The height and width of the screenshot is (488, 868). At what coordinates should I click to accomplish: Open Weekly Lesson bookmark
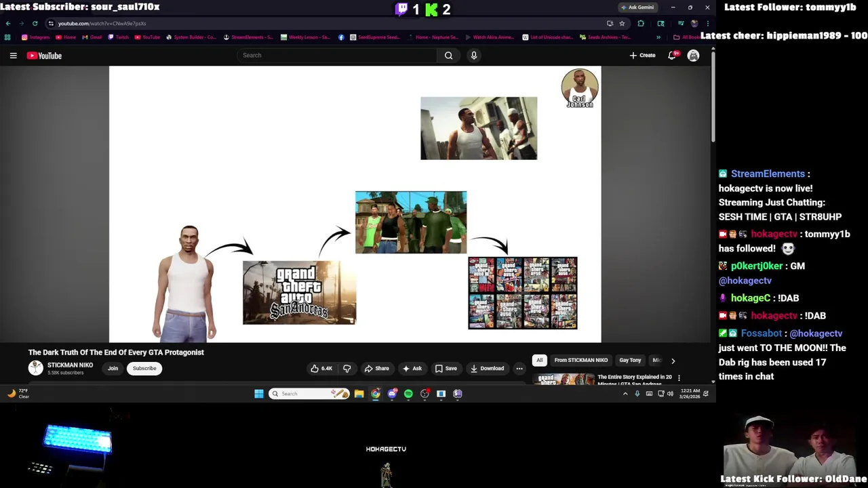pyautogui.click(x=305, y=37)
